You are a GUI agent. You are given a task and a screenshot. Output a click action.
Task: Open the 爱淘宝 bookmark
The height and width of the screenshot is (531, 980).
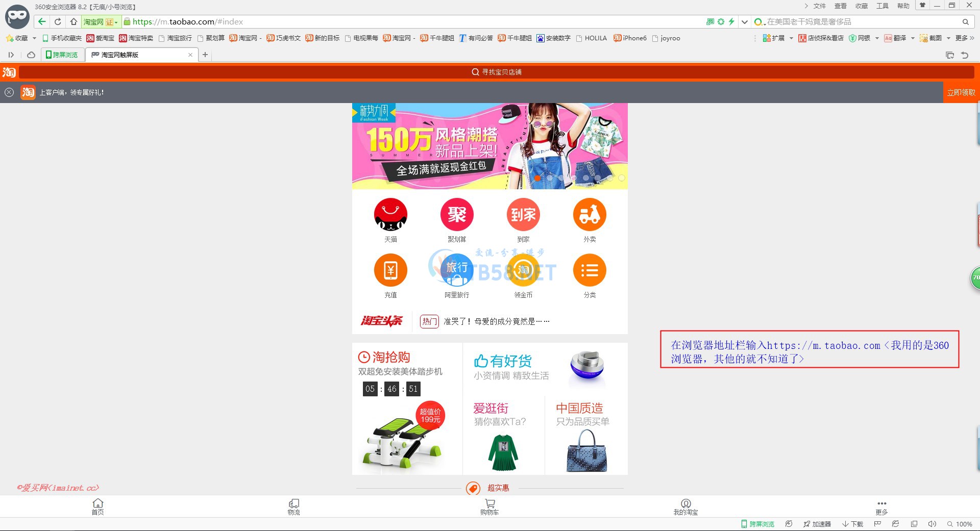click(101, 38)
